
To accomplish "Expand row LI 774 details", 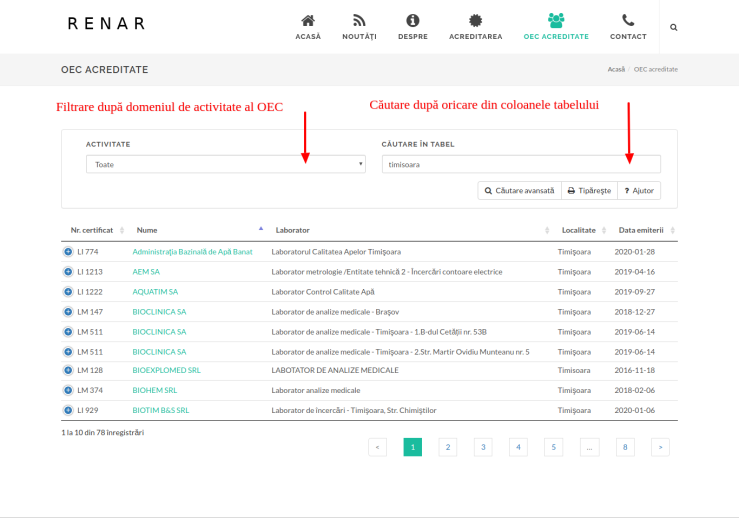I will pos(68,252).
